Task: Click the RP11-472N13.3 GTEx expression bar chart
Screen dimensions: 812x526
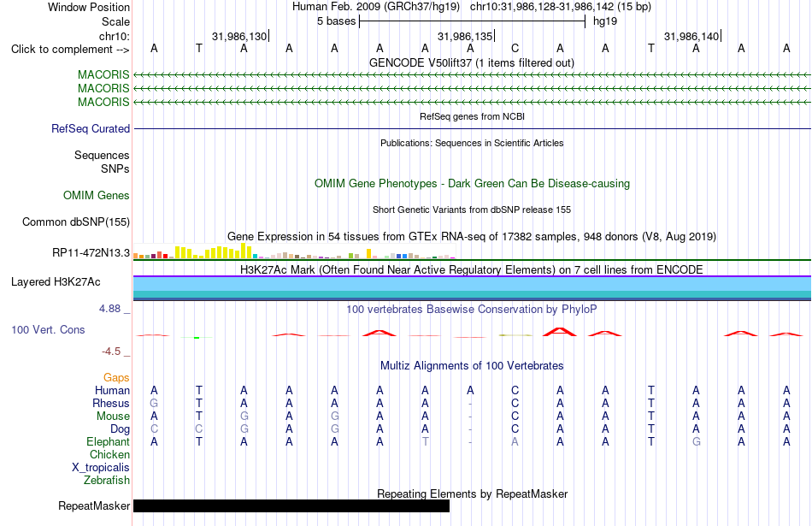Action: (294, 251)
